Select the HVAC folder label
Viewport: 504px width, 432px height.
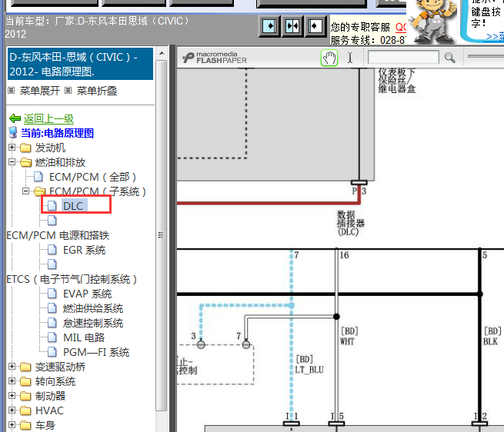point(49,410)
